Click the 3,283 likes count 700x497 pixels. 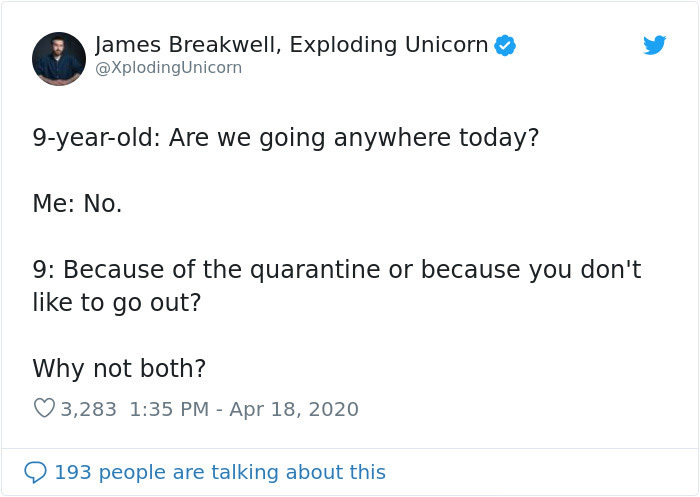pyautogui.click(x=89, y=409)
